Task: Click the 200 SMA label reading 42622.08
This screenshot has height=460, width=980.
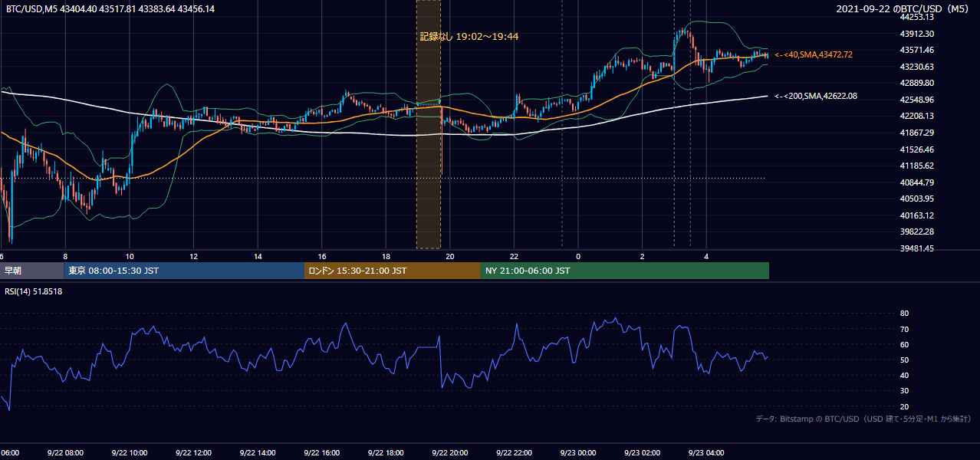Action: (816, 96)
